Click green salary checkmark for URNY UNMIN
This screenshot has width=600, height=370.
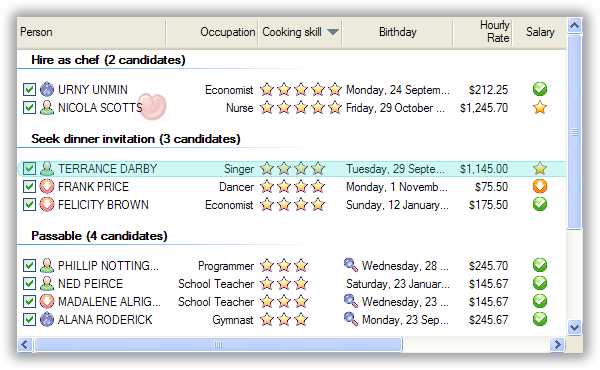tap(540, 89)
